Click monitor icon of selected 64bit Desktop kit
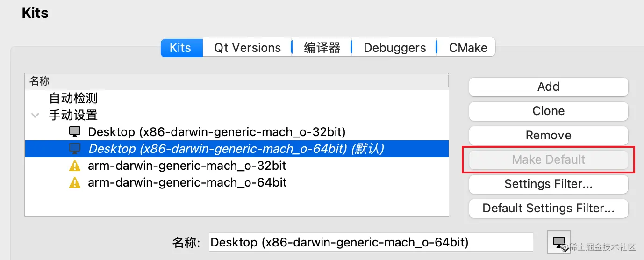This screenshot has width=644, height=260. pos(75,149)
